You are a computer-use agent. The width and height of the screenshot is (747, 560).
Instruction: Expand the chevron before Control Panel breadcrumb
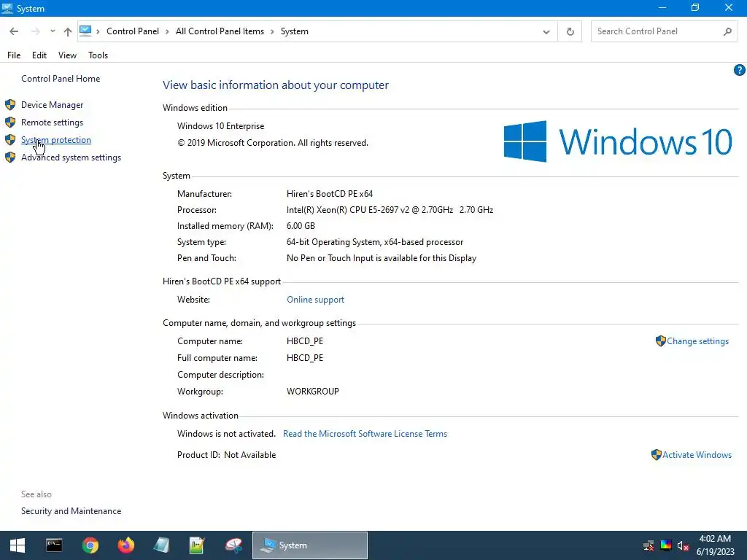98,31
